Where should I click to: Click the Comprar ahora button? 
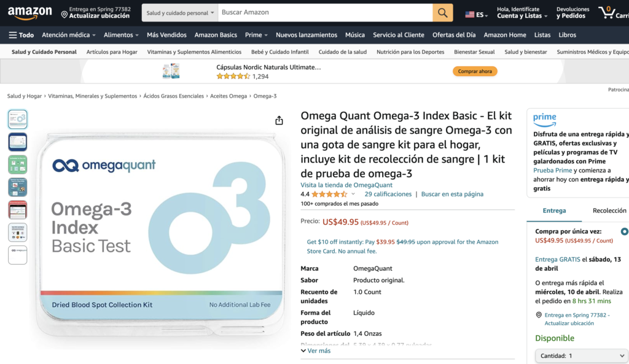475,71
